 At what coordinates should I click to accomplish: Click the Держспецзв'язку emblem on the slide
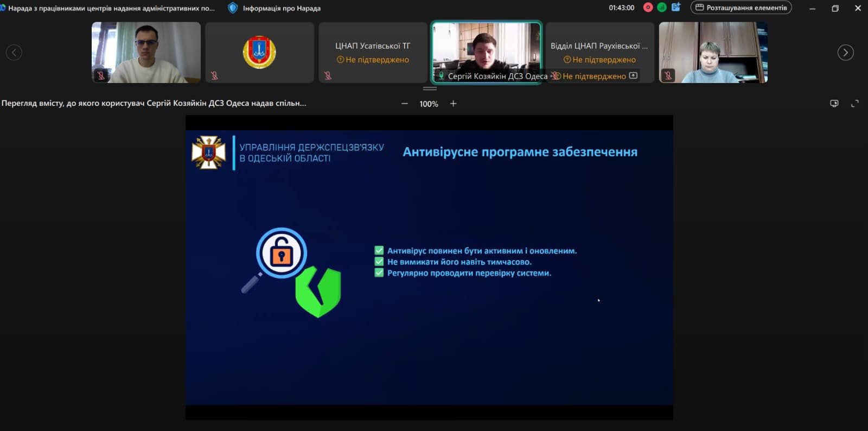pos(208,153)
